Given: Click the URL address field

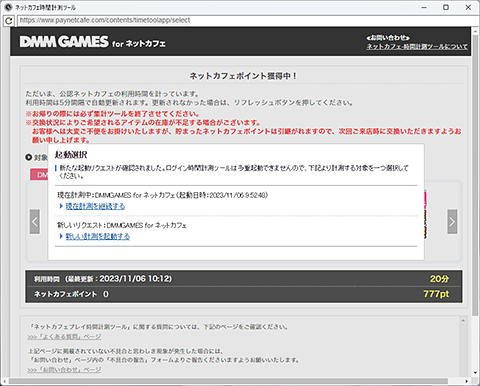Looking at the screenshot, I should click(x=247, y=20).
